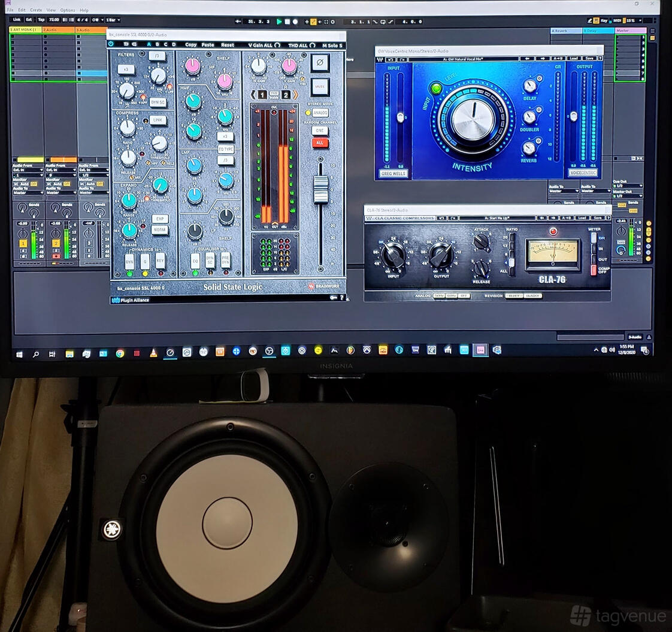Show hidden system tray icons chevron
Screen dimensions: 672x632
pyautogui.click(x=596, y=350)
